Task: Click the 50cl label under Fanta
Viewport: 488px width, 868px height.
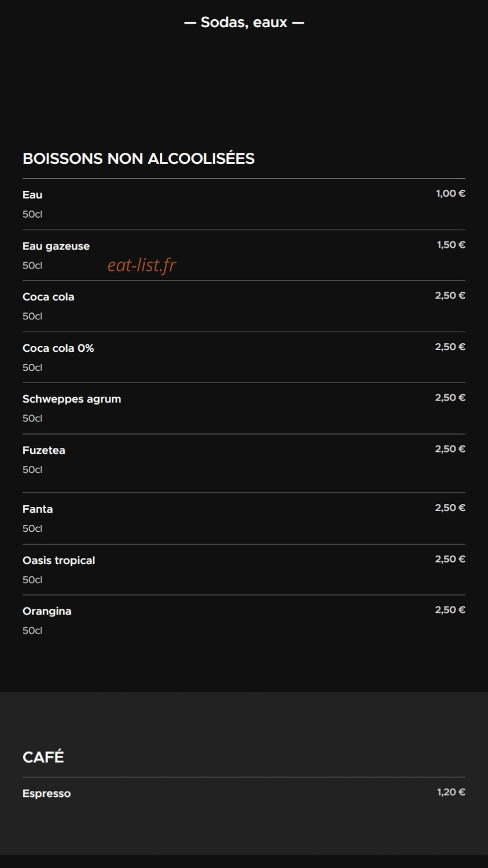Action: 32,528
